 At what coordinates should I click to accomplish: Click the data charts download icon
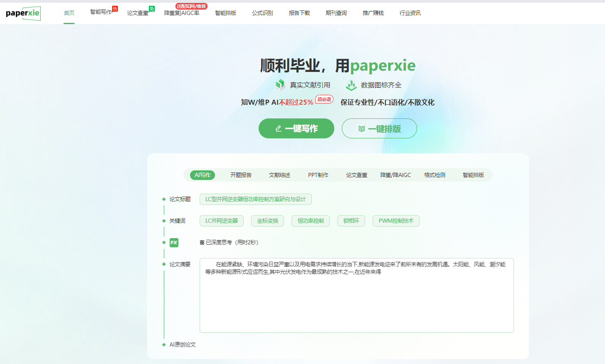click(x=351, y=85)
